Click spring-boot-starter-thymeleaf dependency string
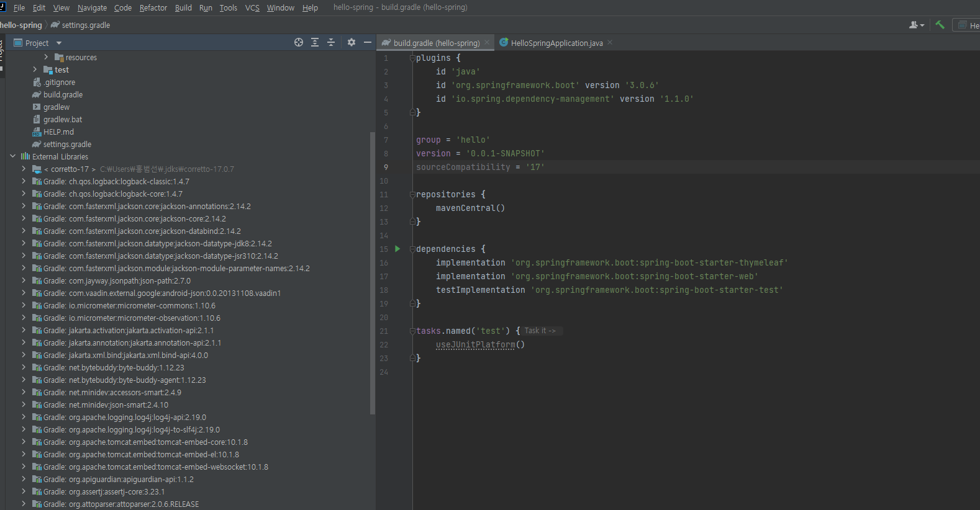Viewport: 980px width, 510px height. click(x=650, y=262)
